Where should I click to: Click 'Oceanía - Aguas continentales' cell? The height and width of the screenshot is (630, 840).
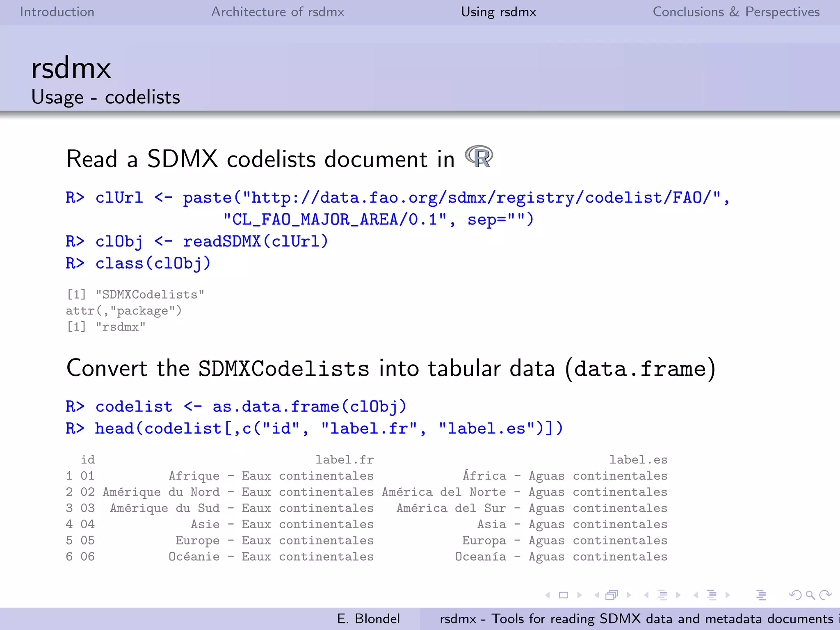[x=562, y=557]
